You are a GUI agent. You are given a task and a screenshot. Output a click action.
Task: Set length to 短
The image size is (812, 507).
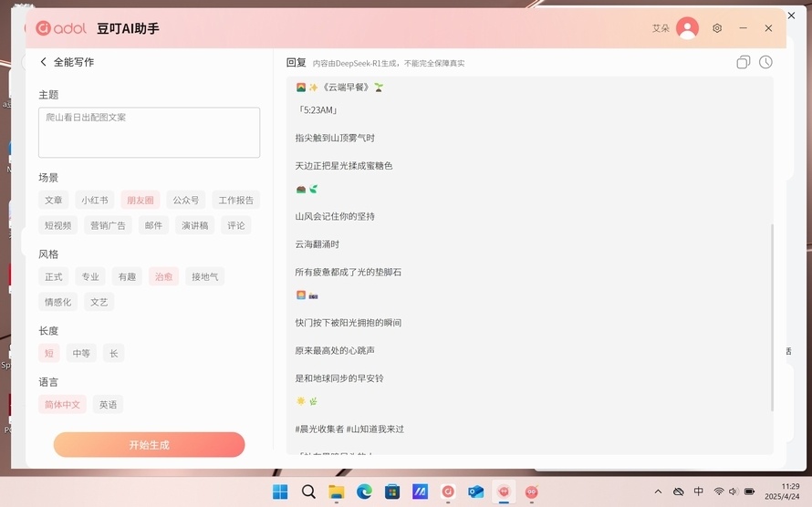pyautogui.click(x=48, y=353)
